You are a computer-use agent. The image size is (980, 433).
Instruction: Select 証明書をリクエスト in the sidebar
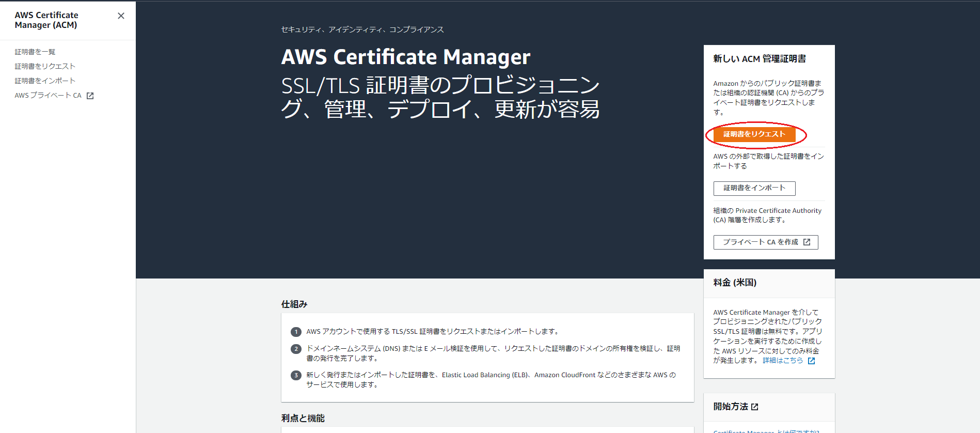(x=45, y=66)
